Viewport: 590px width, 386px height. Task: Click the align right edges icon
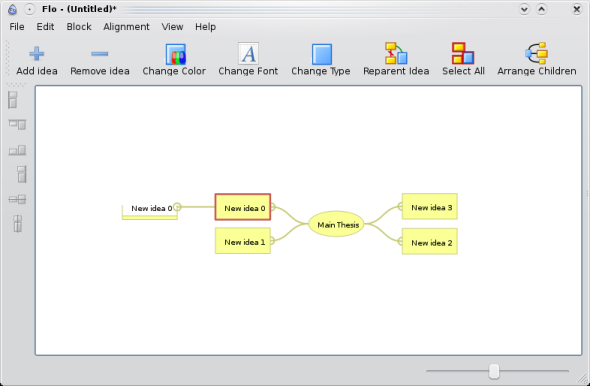coord(22,174)
